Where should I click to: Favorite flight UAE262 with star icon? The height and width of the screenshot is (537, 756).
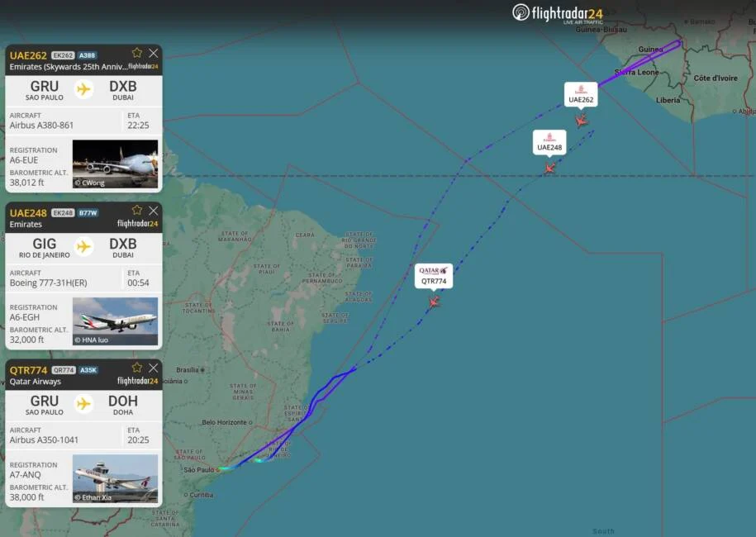pyautogui.click(x=137, y=53)
